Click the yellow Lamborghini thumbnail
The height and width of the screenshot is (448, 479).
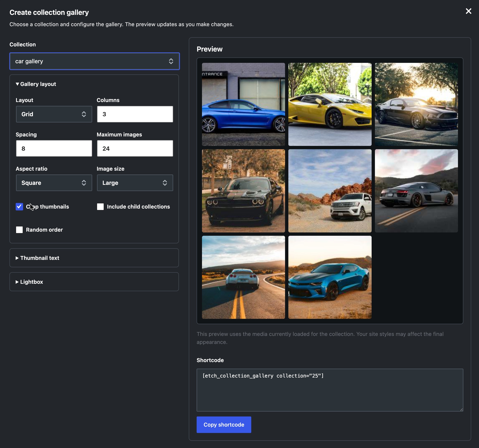point(330,104)
